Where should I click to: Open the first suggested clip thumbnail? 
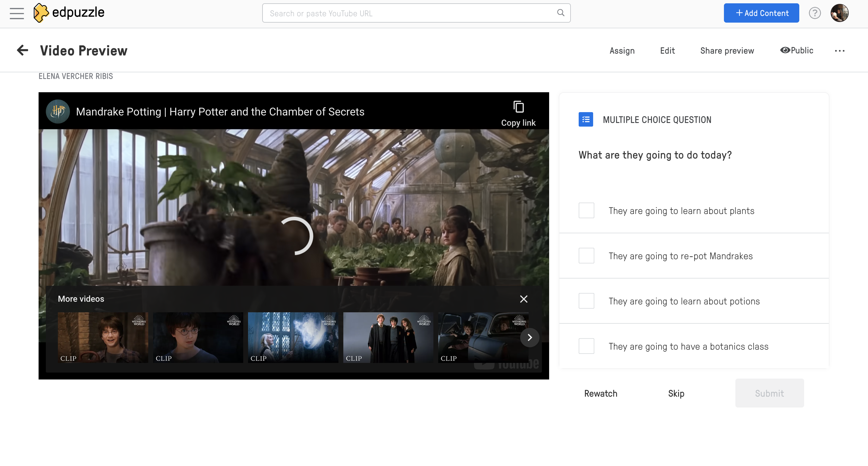click(103, 337)
